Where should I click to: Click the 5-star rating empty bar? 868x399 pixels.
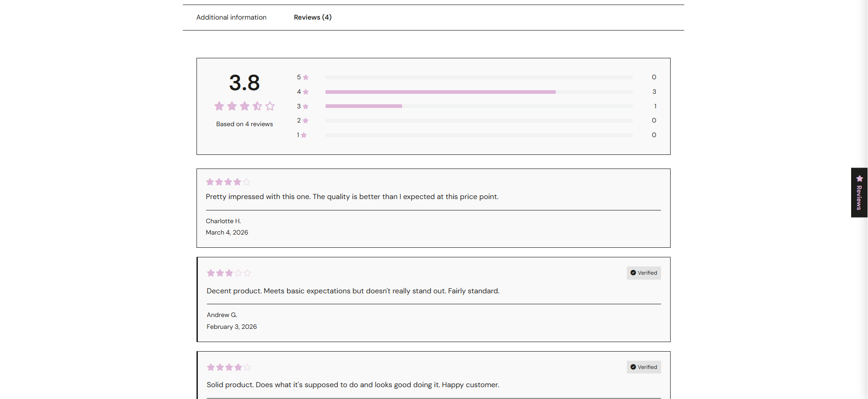coord(479,77)
